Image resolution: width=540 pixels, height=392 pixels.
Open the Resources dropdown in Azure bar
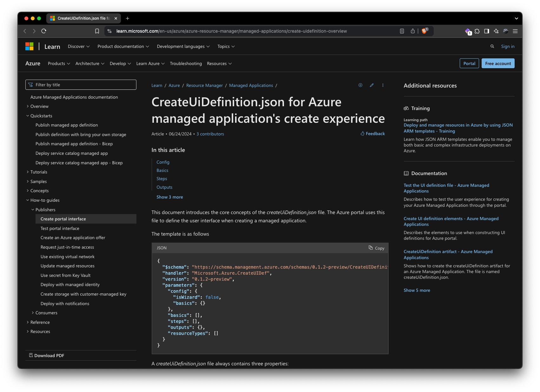click(219, 63)
